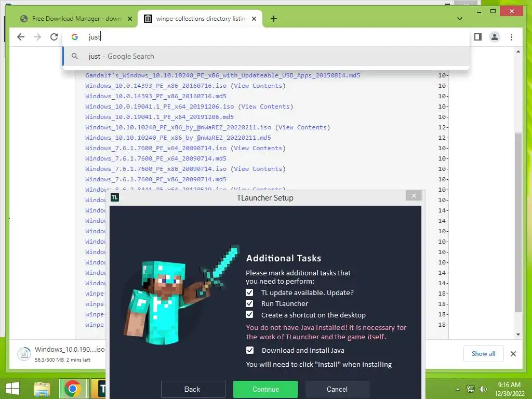Click TLauncher icon in taskbar
Viewport: 532px width, 399px height.
tap(98, 389)
